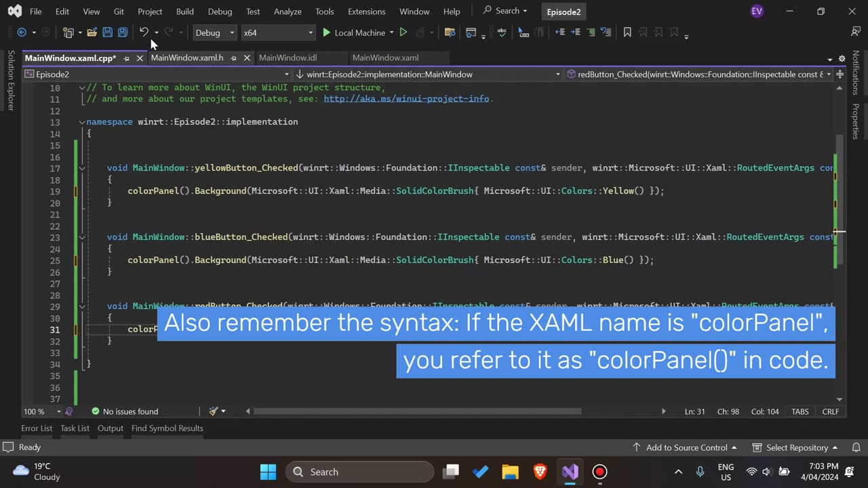This screenshot has height=488, width=868.
Task: Click the Open File folder icon
Action: click(x=92, y=33)
